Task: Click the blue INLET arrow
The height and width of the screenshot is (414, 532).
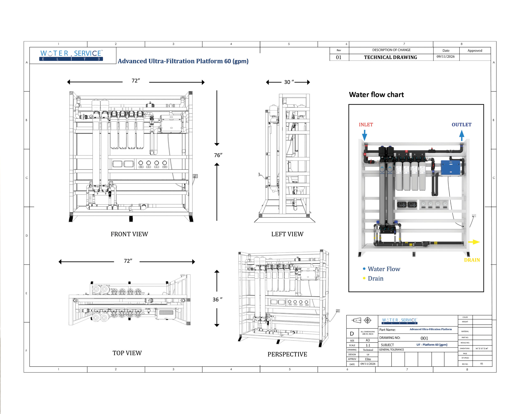Action: point(365,135)
